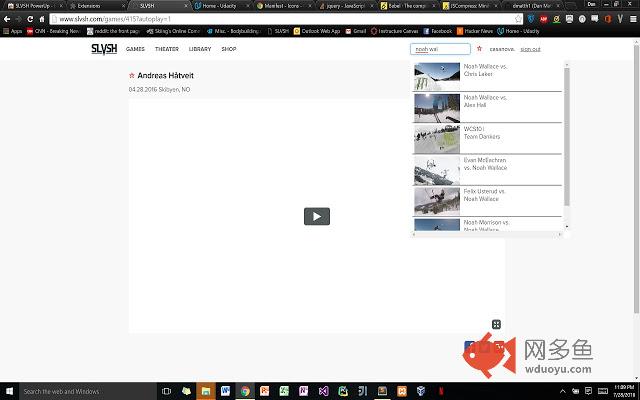
Task: Open the WCS10 Team Dankers result
Action: [488, 139]
